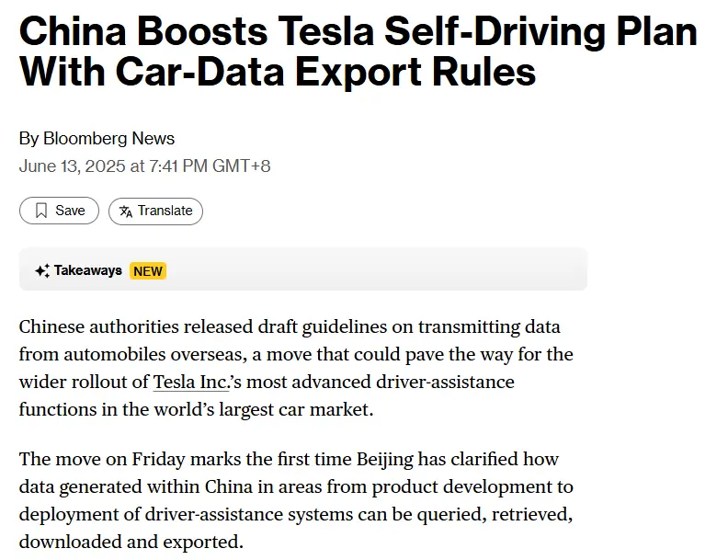The image size is (728, 560).
Task: Click the Takeaways label text
Action: coord(87,270)
